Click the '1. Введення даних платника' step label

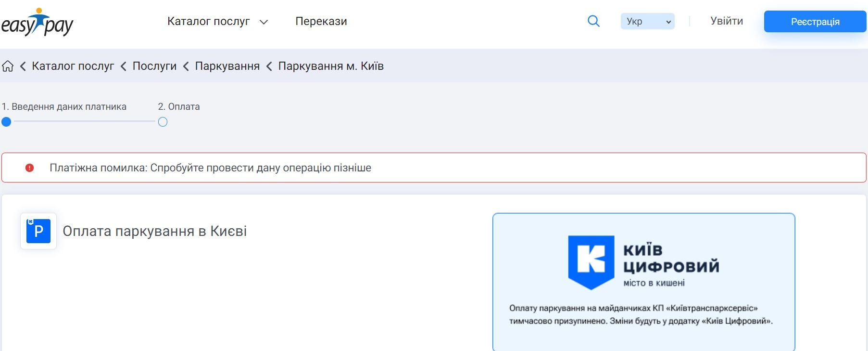(x=64, y=106)
